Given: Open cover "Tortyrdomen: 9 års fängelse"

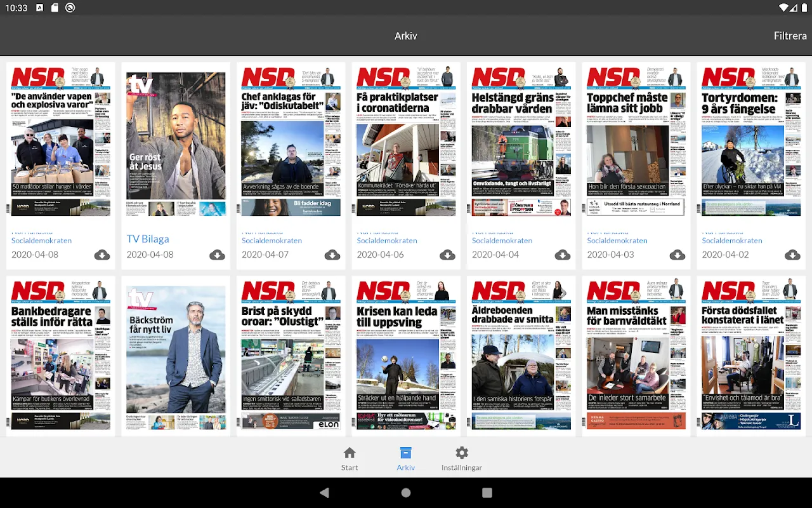Looking at the screenshot, I should point(751,142).
